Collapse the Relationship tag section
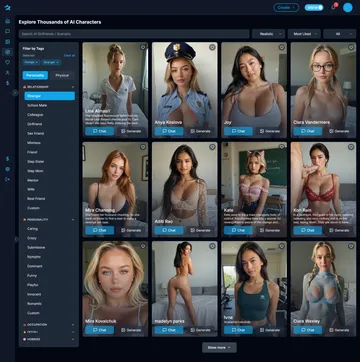Image resolution: width=360 pixels, height=362 pixels. click(x=49, y=87)
